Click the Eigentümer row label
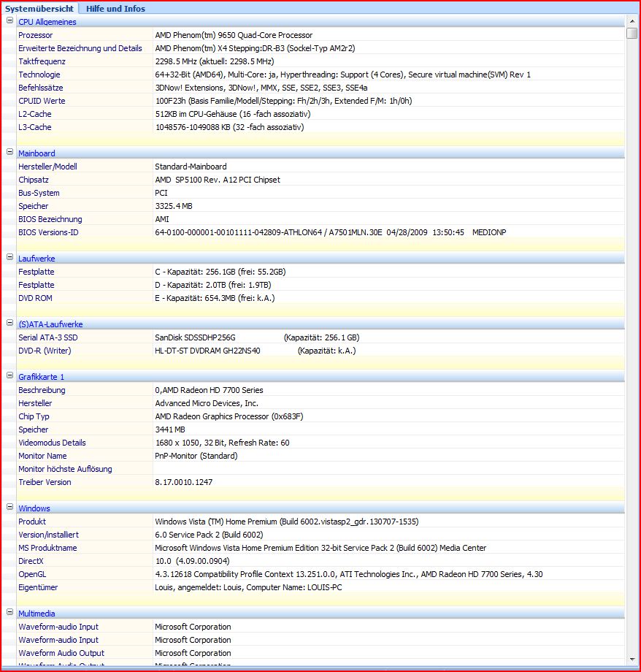 tap(38, 587)
